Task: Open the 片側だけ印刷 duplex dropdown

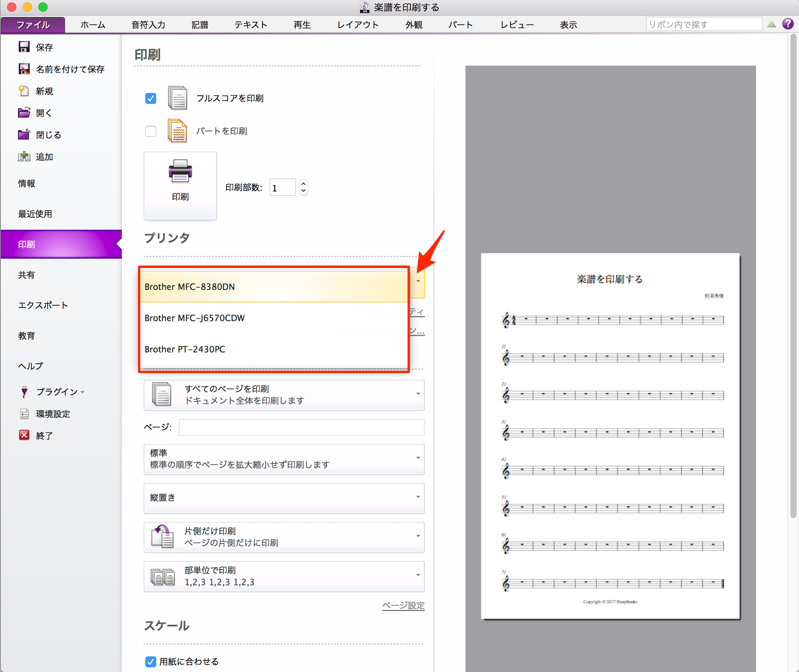Action: [284, 537]
